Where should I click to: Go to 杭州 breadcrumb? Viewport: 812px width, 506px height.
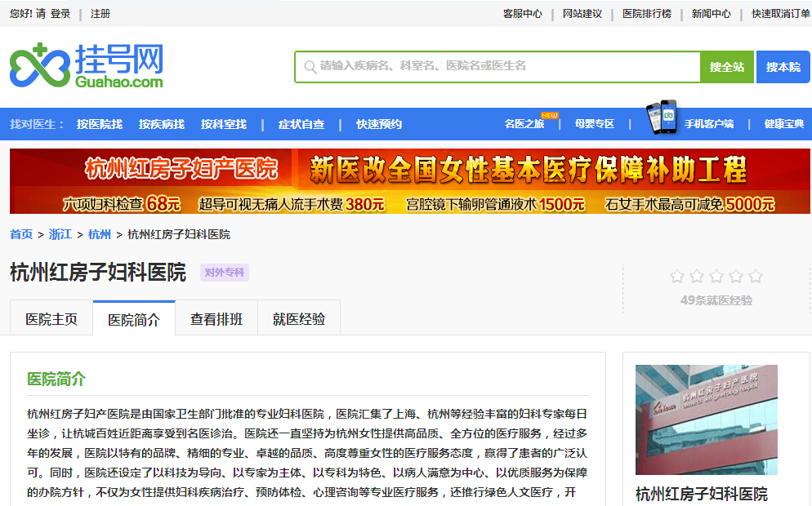[100, 234]
